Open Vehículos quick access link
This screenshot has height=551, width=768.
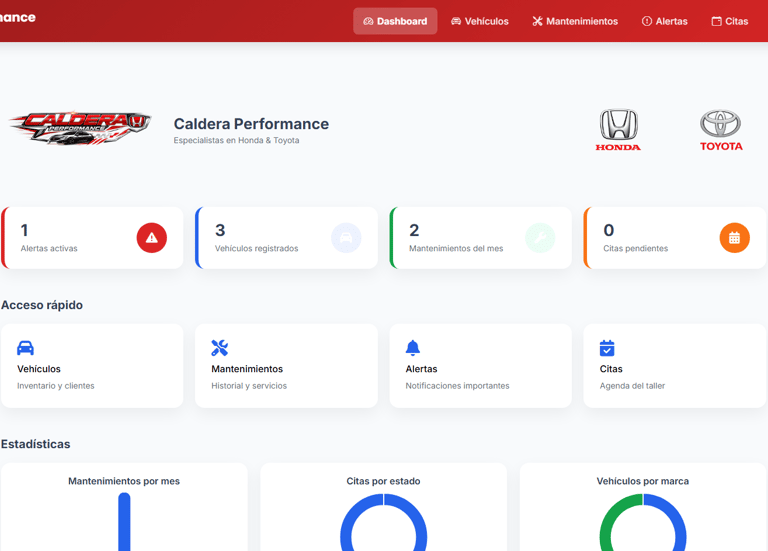tap(92, 365)
